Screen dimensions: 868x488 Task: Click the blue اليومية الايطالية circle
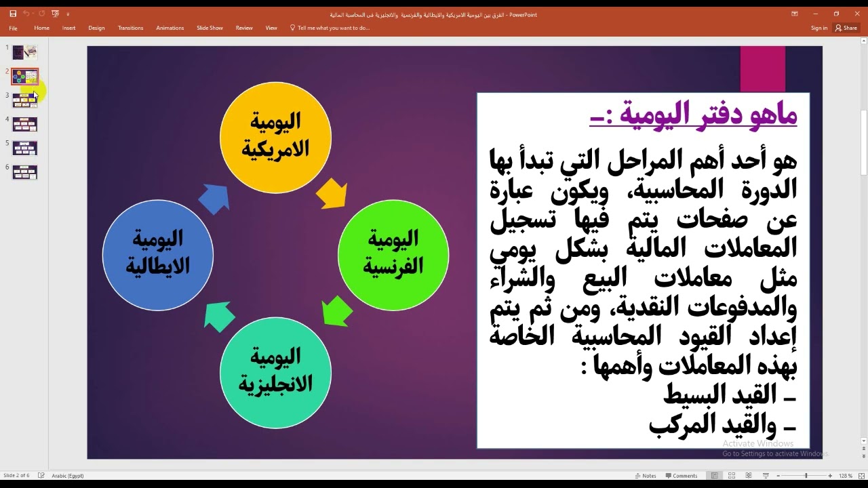pos(158,255)
